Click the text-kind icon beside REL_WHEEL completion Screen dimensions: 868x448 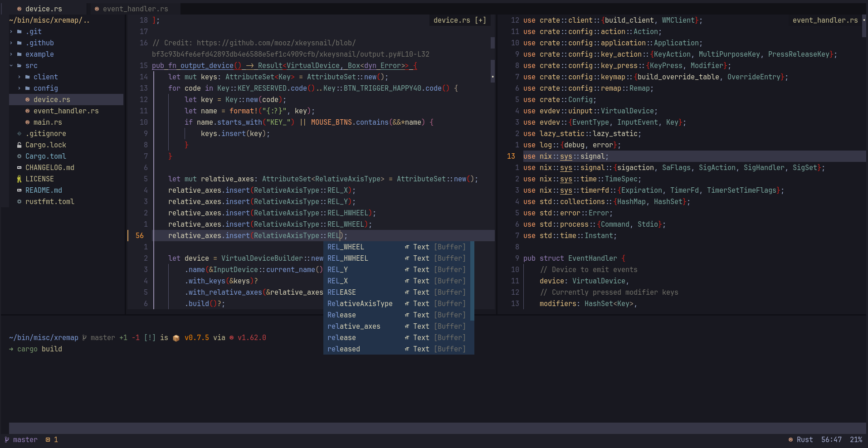pos(407,247)
